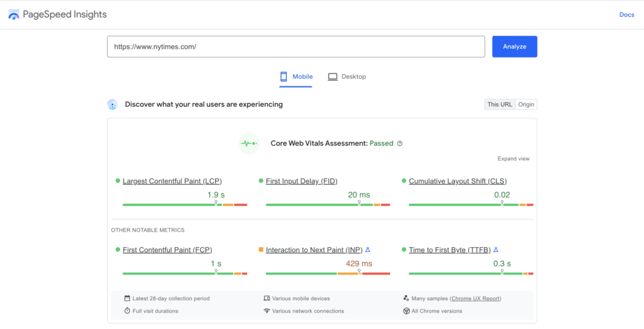Toggle data to This URL
The image size is (644, 329).
pos(500,104)
